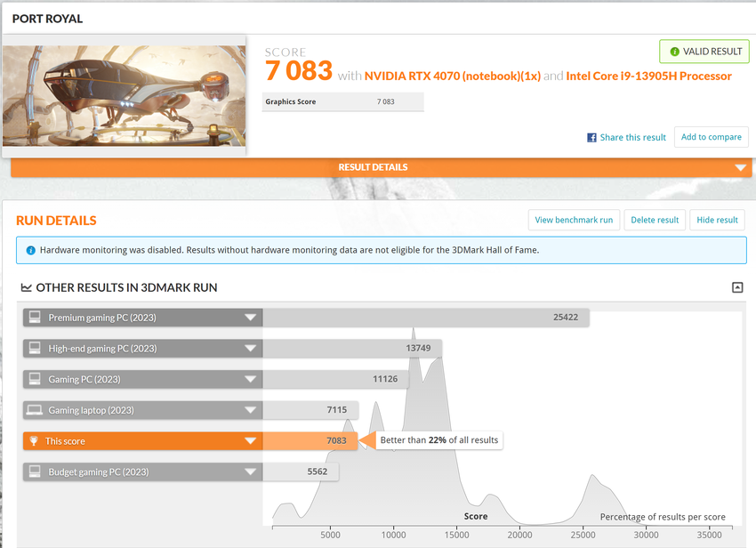Expand the Gaming PC (2023) dropdown arrow
756x548 pixels.
pos(251,380)
